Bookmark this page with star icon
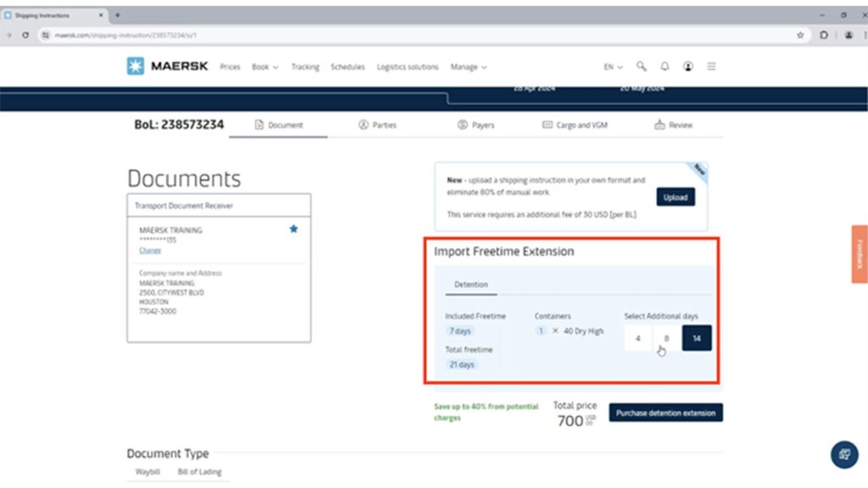This screenshot has height=488, width=868. [800, 35]
